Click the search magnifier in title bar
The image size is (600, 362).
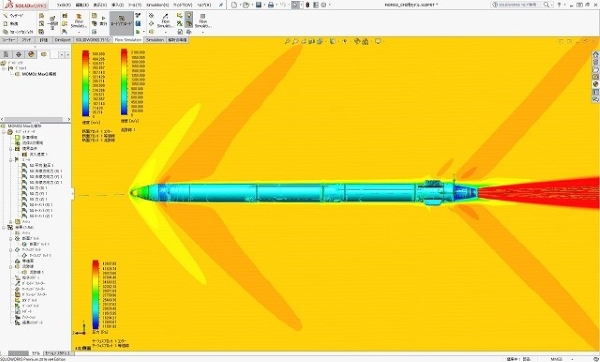click(546, 5)
